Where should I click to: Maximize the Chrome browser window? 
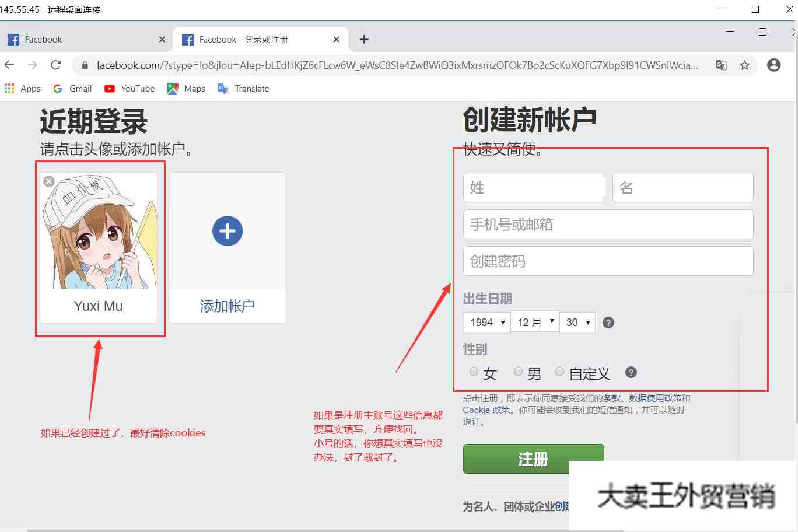762,32
